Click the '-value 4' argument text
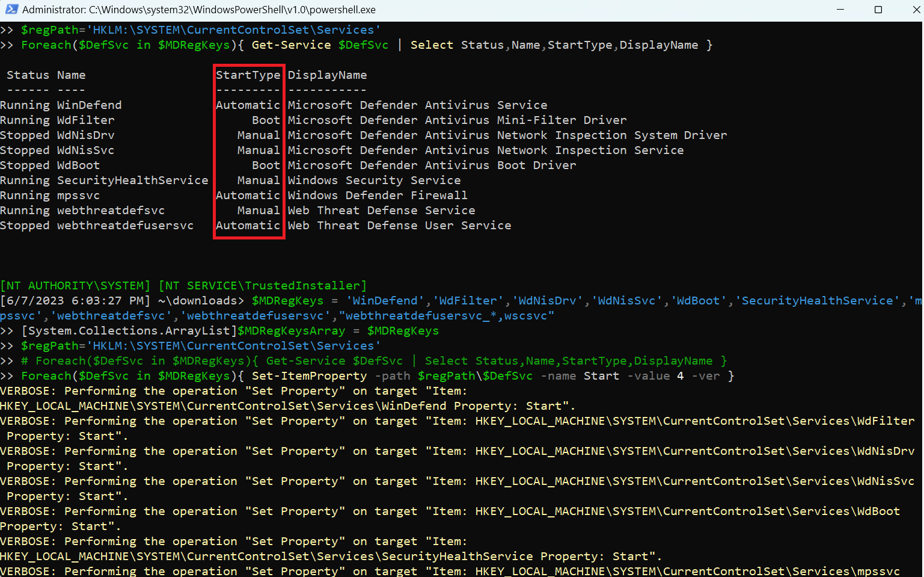924x577 pixels. 656,376
